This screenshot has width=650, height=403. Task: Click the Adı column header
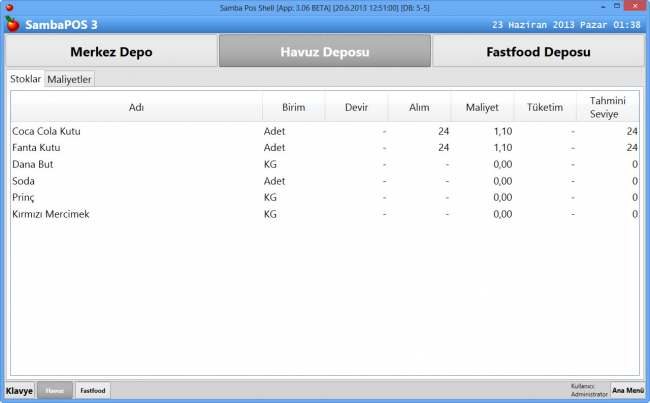[x=137, y=107]
